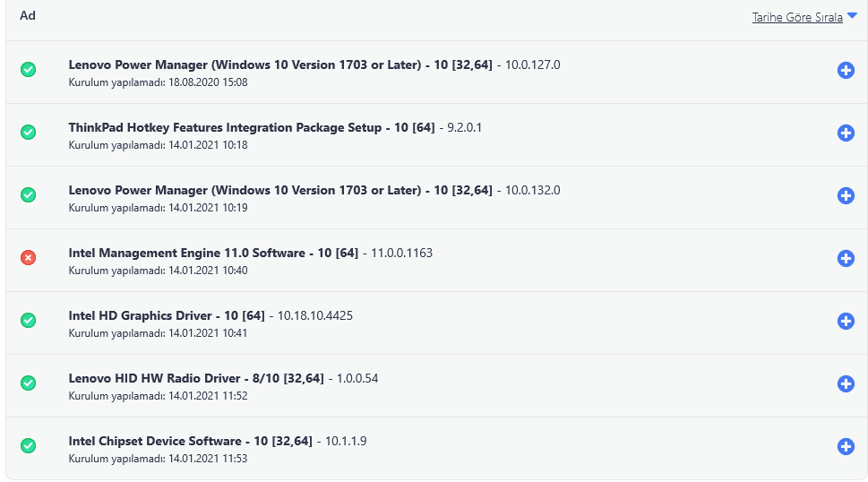Expand Intel HD Graphics Driver details
Screen dimensions: 868x482
coord(846,321)
